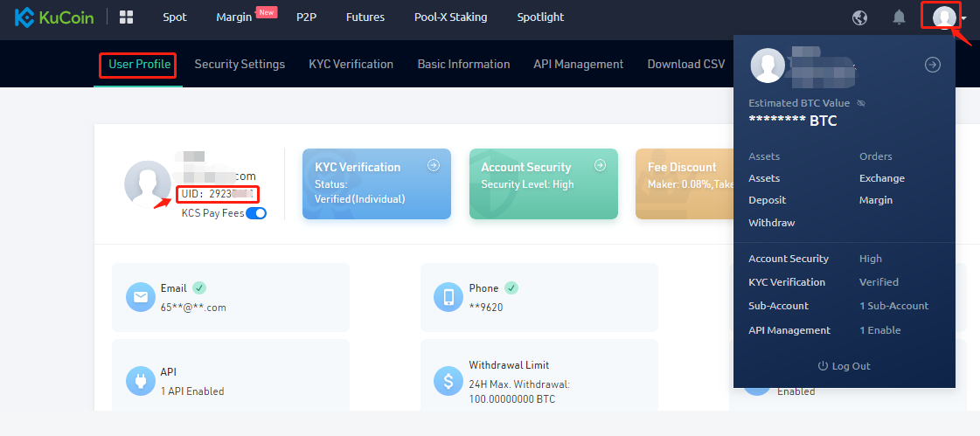Click the avatar in the dropdown panel
The height and width of the screenshot is (436, 980).
point(767,66)
